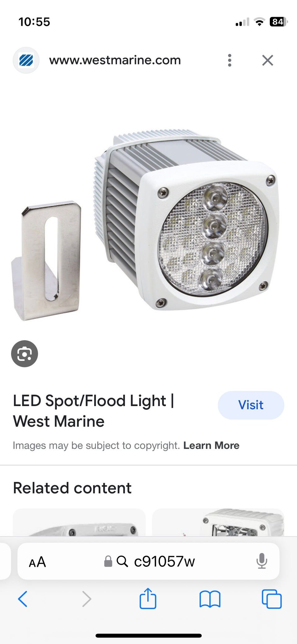297x644 pixels.
Task: Open second related content light thumbnail
Action: (218, 522)
